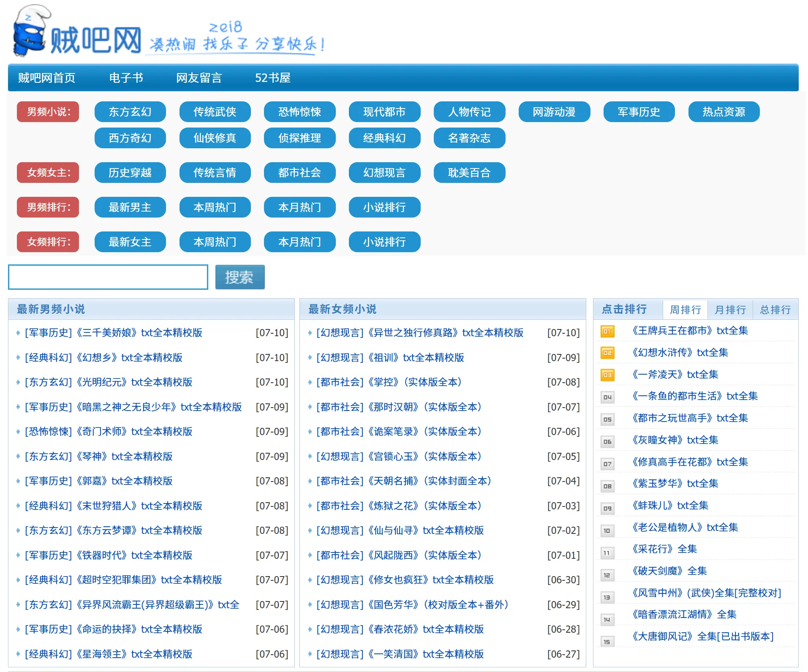This screenshot has width=808, height=672.
Task: Switch to the 总排行 tab
Action: [775, 310]
